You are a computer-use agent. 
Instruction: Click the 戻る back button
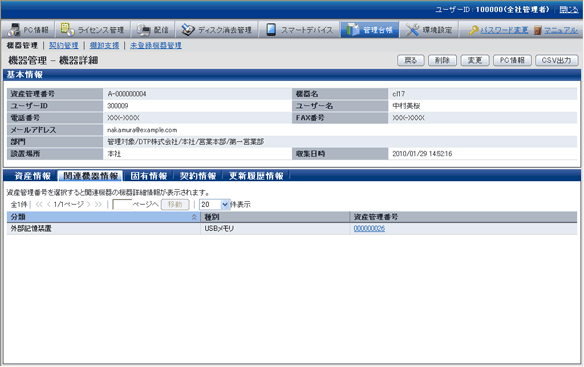click(411, 60)
